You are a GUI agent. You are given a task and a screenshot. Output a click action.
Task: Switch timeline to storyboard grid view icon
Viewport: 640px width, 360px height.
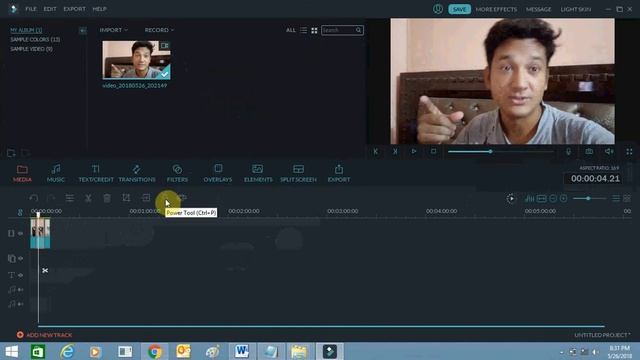[x=627, y=198]
